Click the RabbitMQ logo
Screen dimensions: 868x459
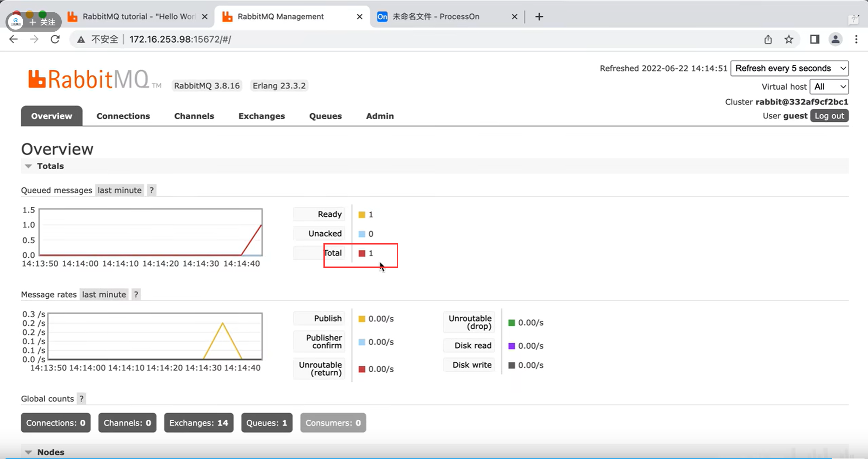(89, 79)
